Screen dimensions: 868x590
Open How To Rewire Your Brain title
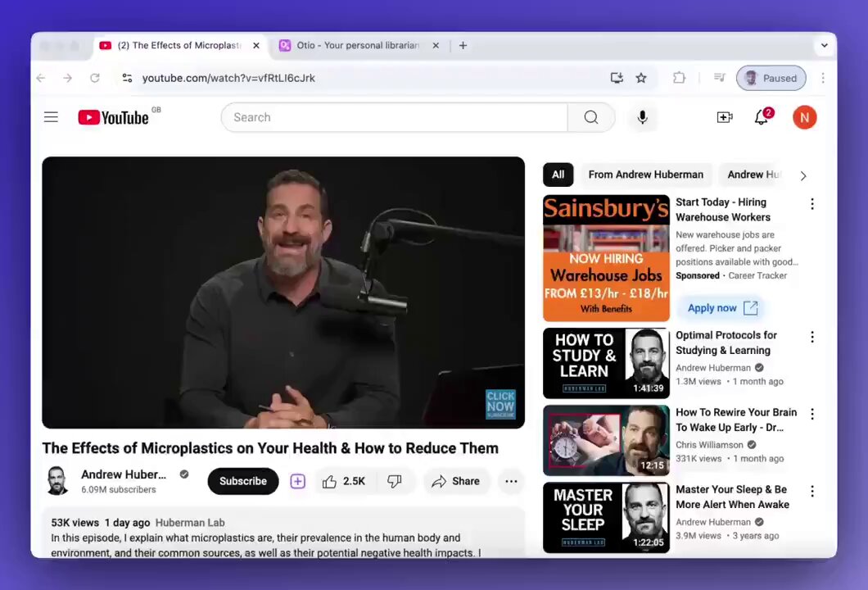pyautogui.click(x=736, y=420)
